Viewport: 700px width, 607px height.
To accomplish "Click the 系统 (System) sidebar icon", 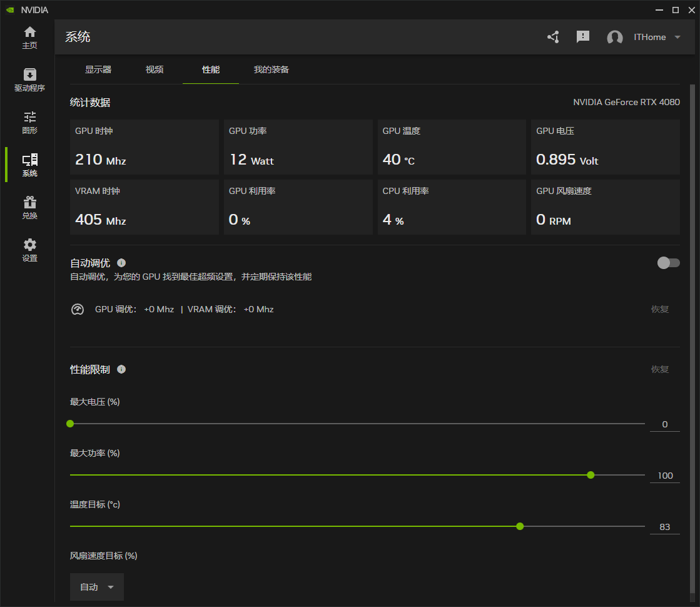I will [29, 165].
